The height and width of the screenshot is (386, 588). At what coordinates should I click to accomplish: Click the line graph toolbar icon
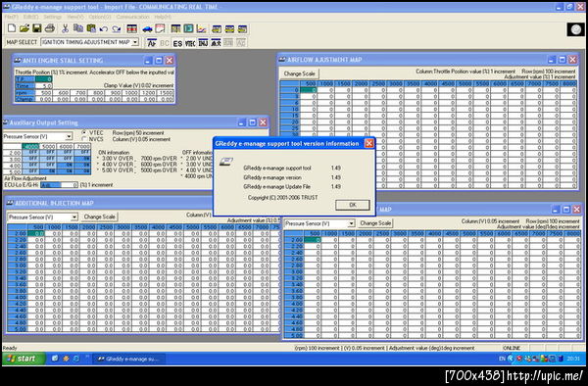(201, 28)
